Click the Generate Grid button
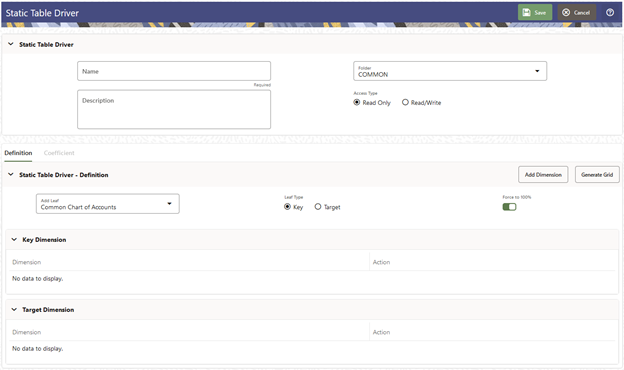Viewport: 624px width, 370px height. pyautogui.click(x=597, y=175)
